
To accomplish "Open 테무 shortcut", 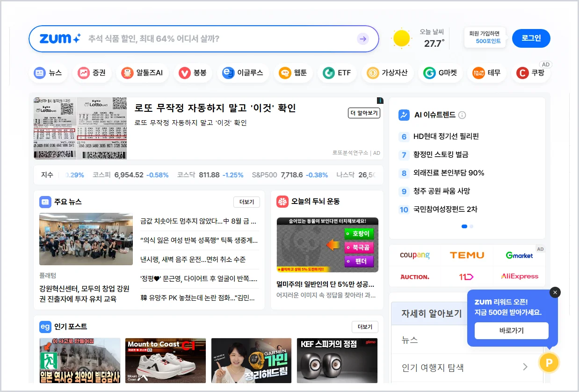I will click(x=486, y=73).
